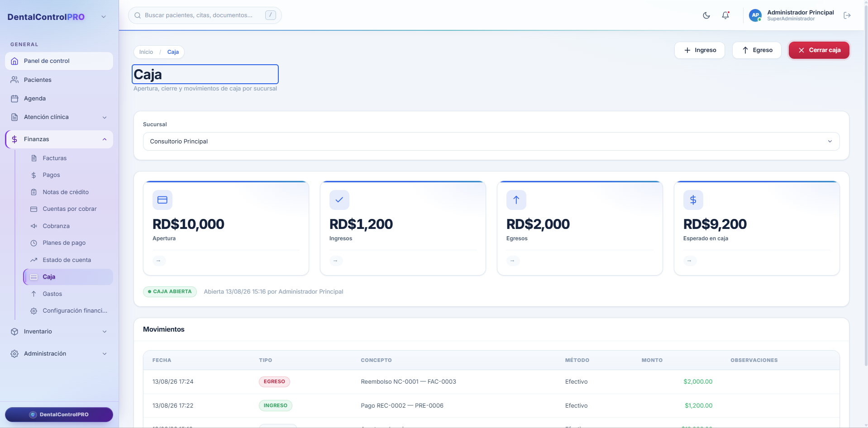Click the EGRESO type badge
868x428 pixels.
(274, 382)
